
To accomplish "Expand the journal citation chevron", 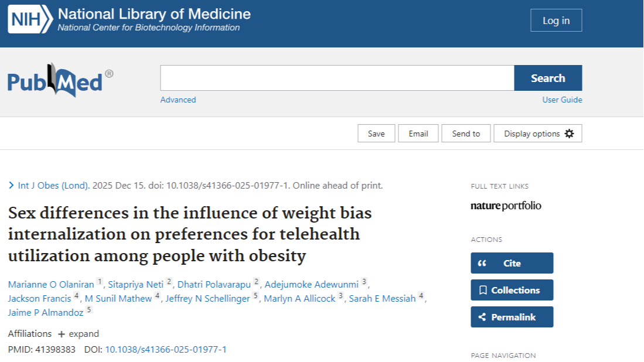I will (11, 186).
